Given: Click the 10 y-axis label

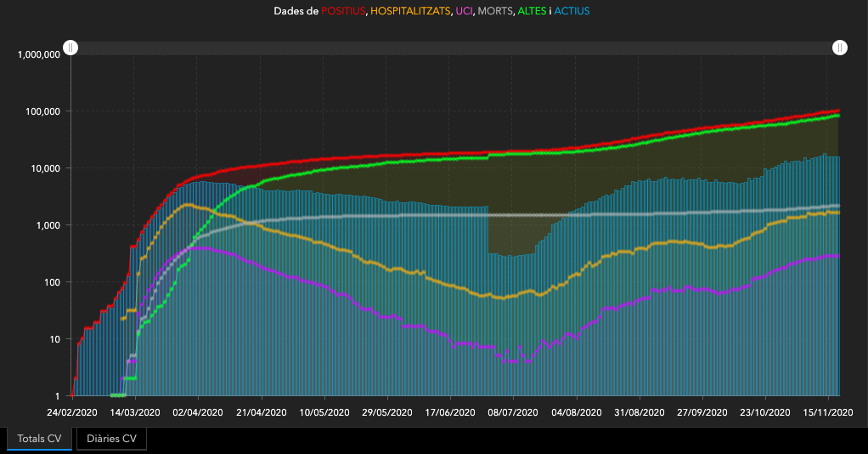Looking at the screenshot, I should (x=55, y=339).
